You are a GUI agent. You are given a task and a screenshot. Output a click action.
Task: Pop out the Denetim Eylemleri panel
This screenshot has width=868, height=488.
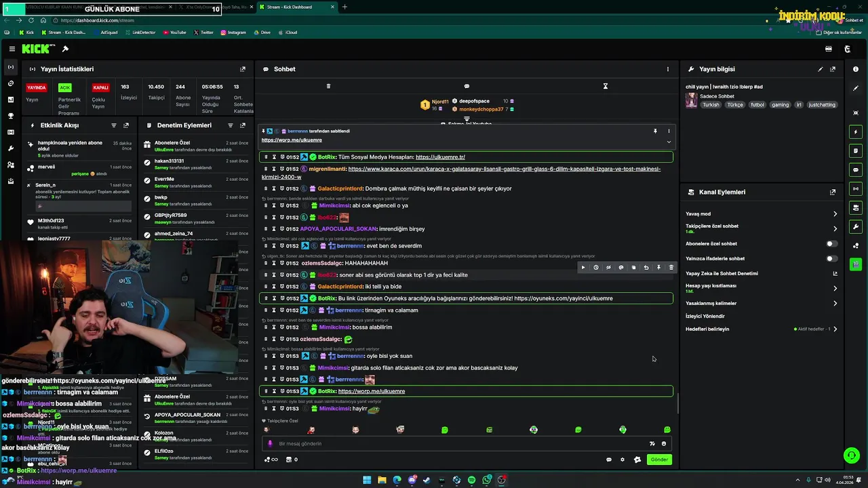tap(243, 125)
